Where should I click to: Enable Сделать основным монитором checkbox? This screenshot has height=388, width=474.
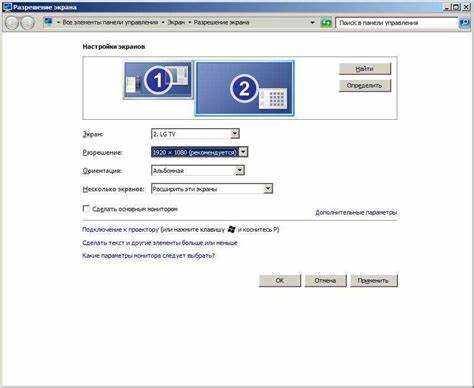point(86,209)
